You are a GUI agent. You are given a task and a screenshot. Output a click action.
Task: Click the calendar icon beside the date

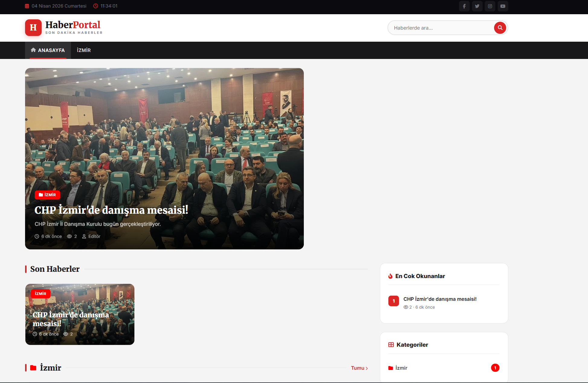(27, 6)
